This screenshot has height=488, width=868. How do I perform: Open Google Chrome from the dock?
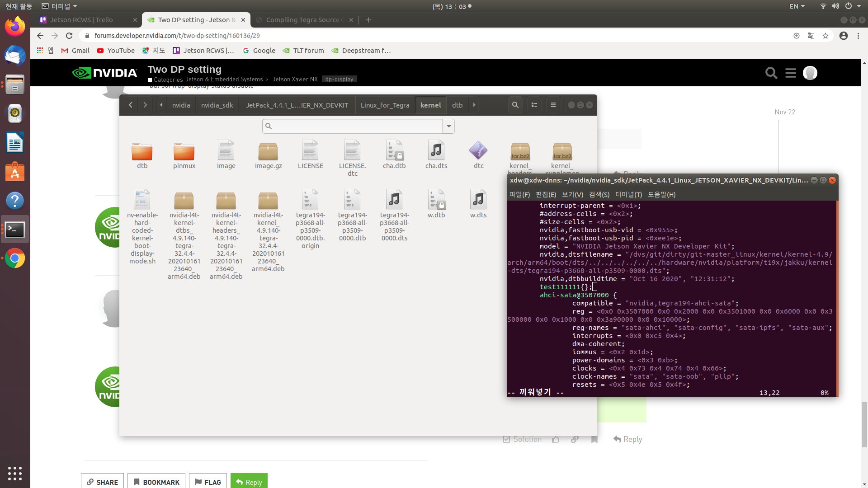click(15, 258)
